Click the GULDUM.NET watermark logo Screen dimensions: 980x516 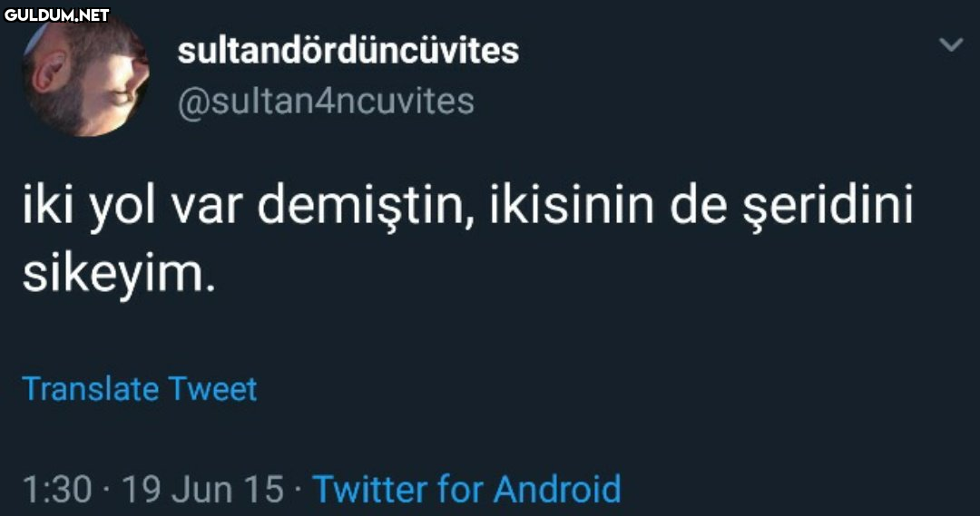56,15
